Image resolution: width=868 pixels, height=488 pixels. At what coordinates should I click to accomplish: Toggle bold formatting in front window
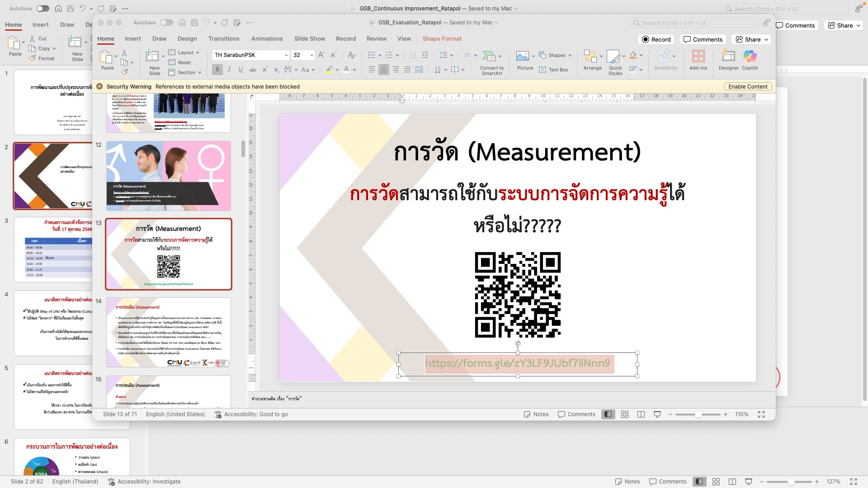217,70
